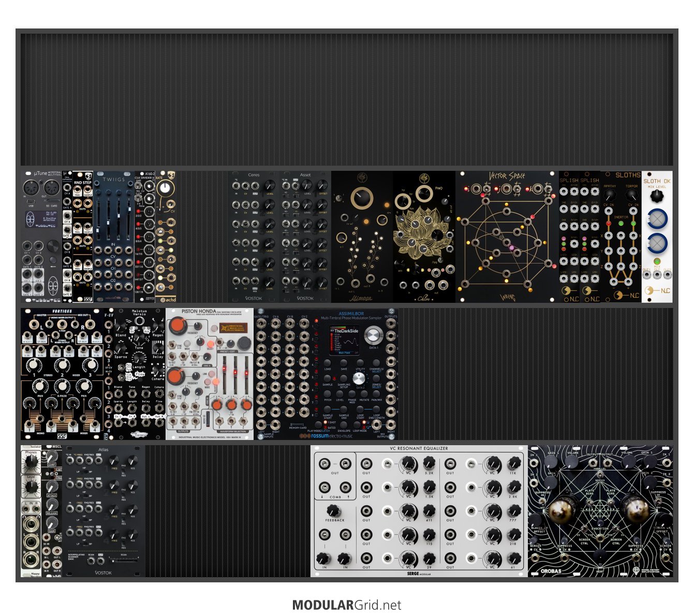Click the Orobas name label
The height and width of the screenshot is (616, 694).
(551, 571)
